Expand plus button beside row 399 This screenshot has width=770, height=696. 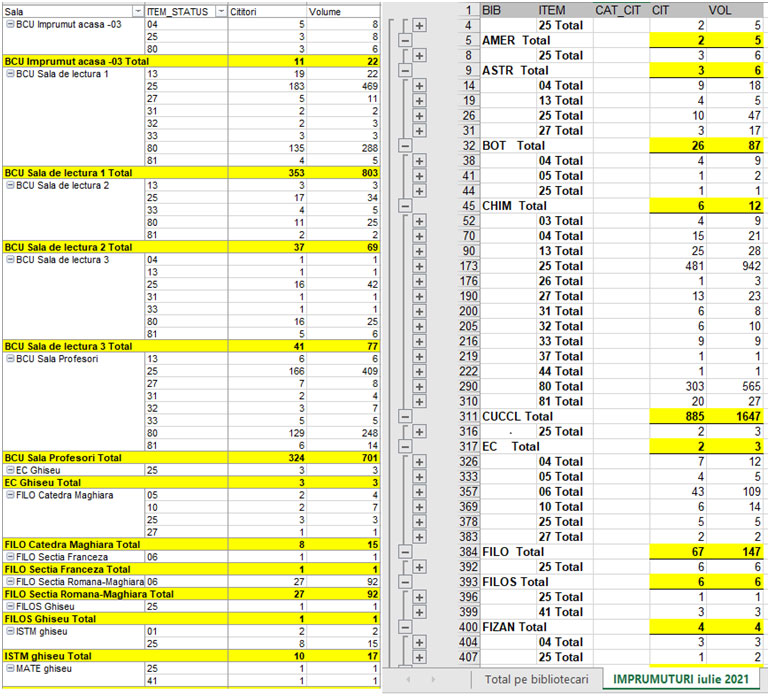(x=419, y=612)
